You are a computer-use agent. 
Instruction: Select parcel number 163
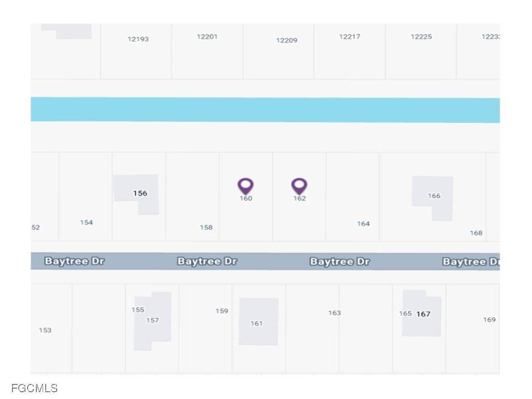pos(335,313)
